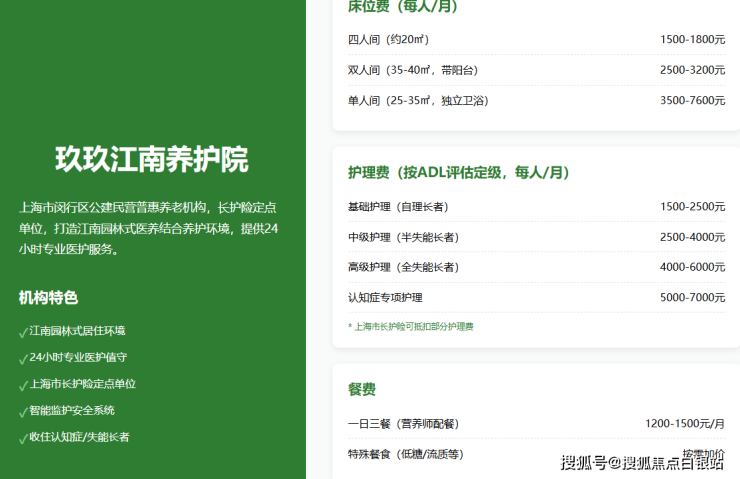Click the checkmark beside 收住认知症/失能长者
The width and height of the screenshot is (740, 479).
23,438
